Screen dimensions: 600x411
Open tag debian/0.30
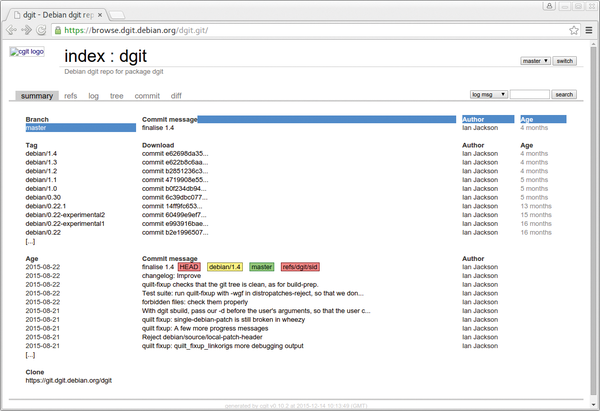click(43, 197)
